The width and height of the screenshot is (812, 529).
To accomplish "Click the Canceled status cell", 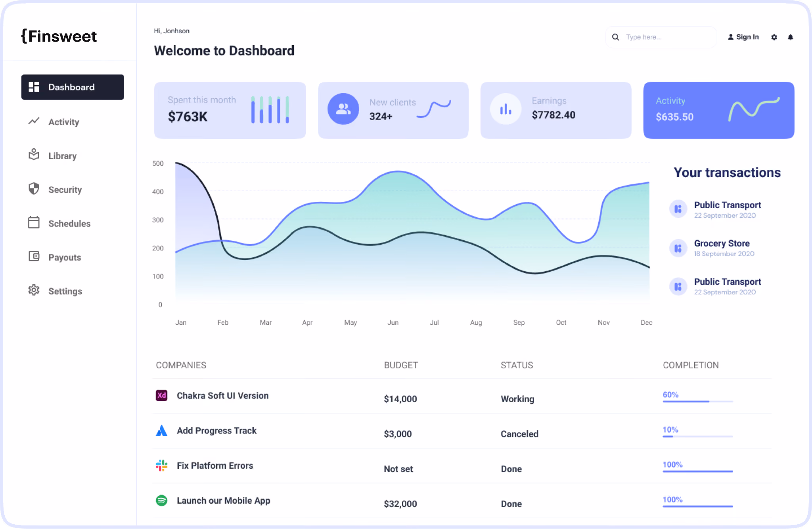I will tap(519, 434).
